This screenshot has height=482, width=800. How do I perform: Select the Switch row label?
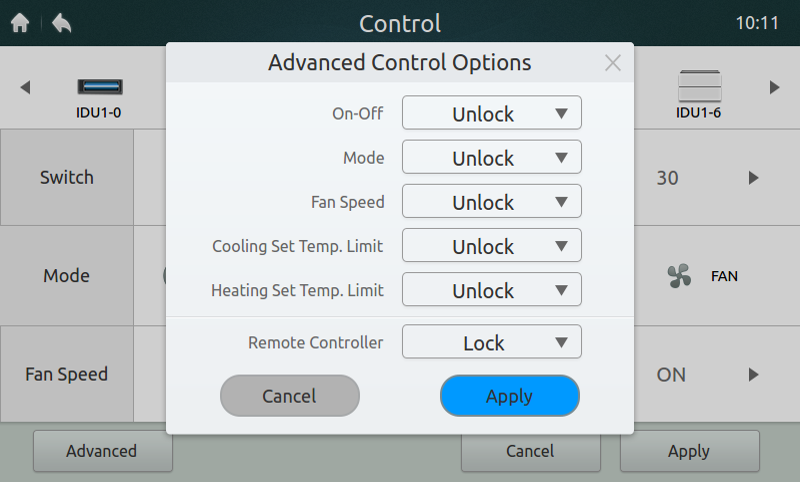click(x=67, y=177)
